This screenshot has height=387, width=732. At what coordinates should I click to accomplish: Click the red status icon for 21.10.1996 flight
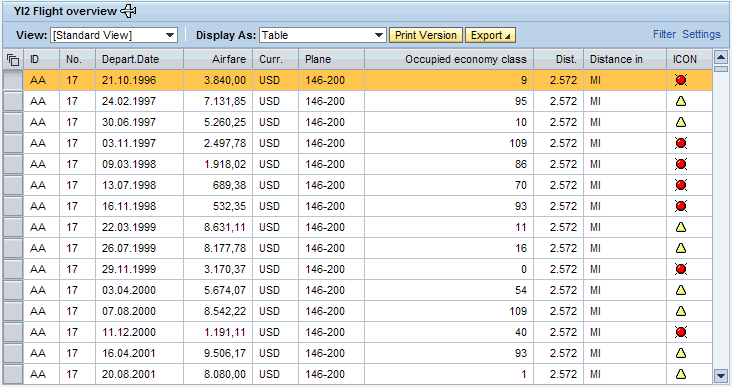681,80
